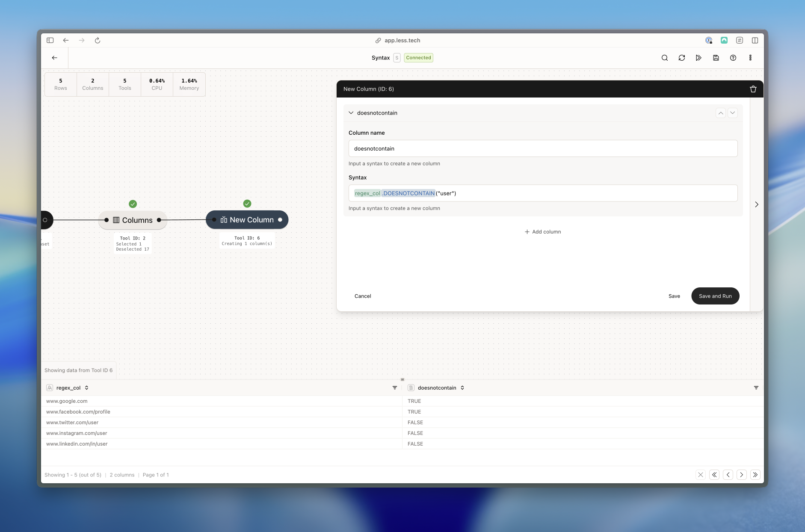Click the green check above Columns node

tap(133, 204)
